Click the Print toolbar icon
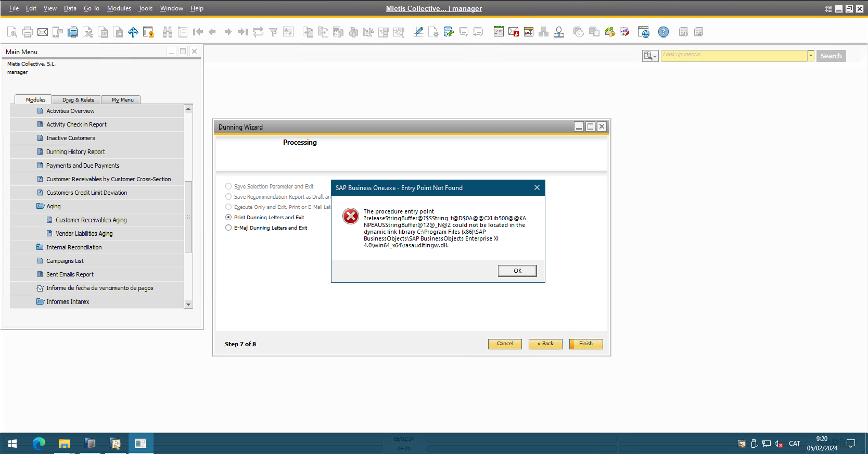The width and height of the screenshot is (868, 454). tap(28, 32)
